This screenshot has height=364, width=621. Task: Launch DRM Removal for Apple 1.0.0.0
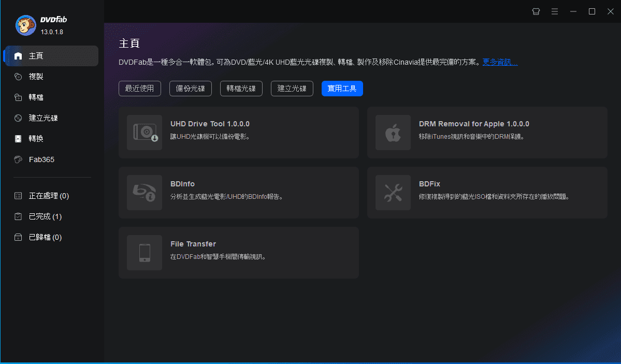[474, 124]
